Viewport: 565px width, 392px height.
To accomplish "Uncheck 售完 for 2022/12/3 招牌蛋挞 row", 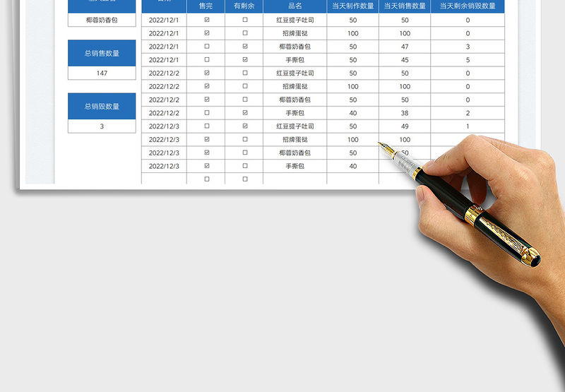I will tap(206, 140).
